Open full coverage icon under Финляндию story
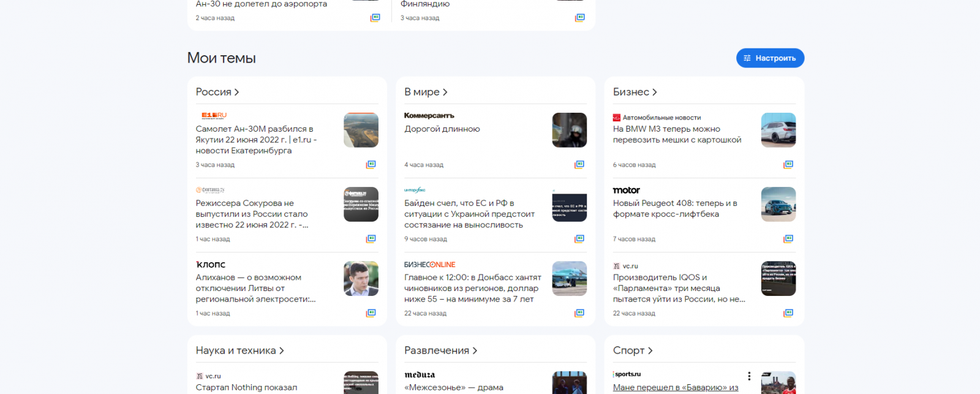 [x=579, y=18]
